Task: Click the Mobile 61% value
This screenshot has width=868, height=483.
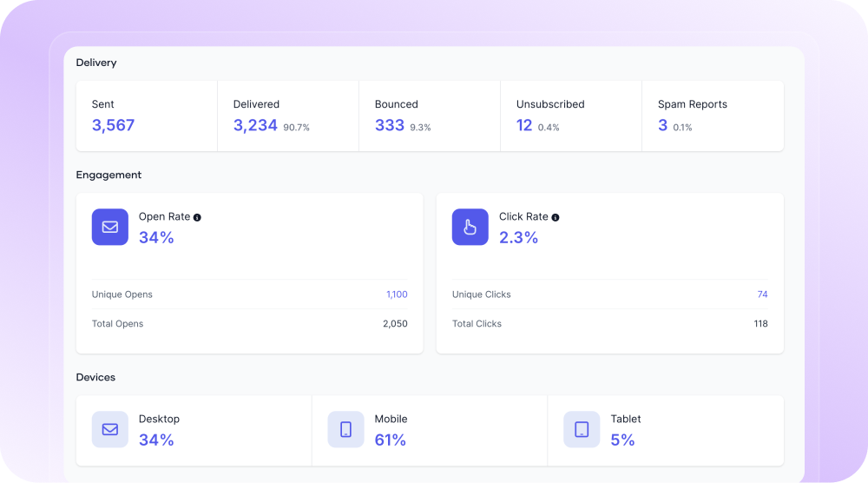Action: (391, 440)
